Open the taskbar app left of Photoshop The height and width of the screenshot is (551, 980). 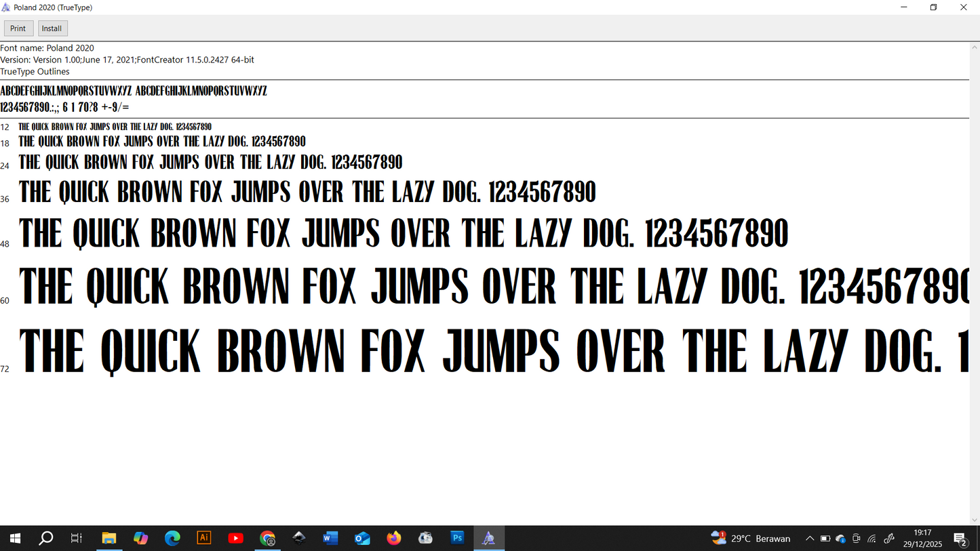[x=426, y=538]
